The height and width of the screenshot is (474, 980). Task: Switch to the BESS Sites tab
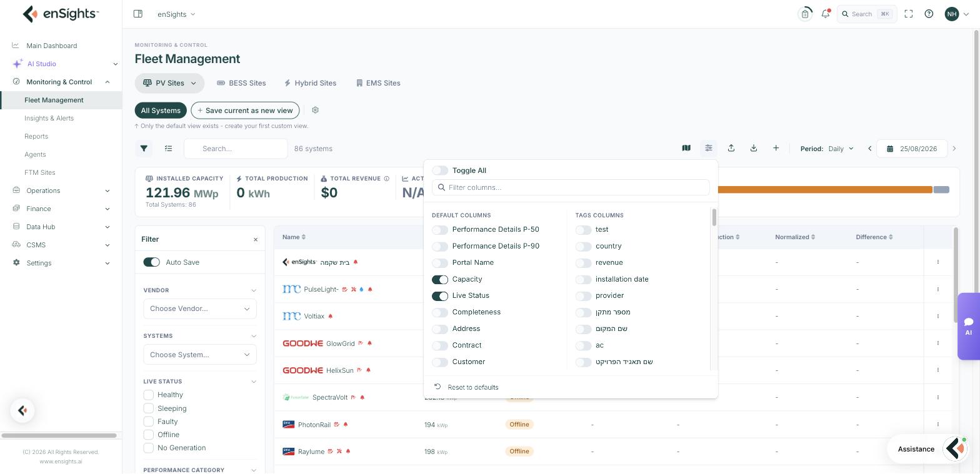point(241,83)
